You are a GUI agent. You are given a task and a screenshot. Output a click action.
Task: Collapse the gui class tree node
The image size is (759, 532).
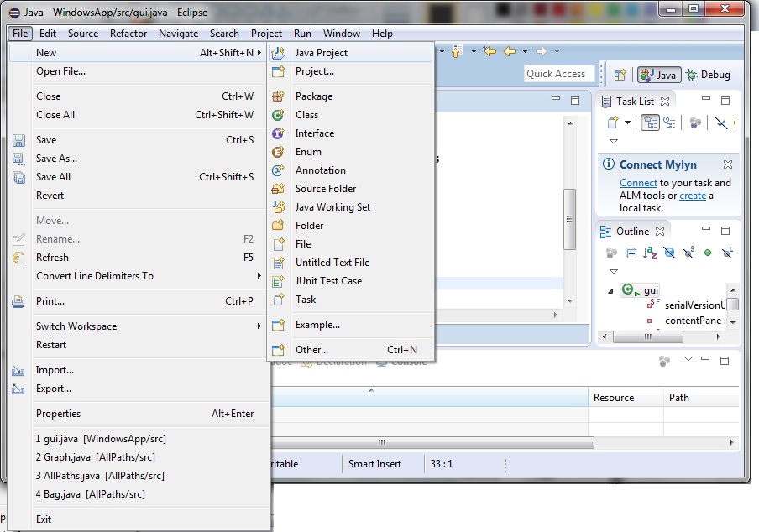pyautogui.click(x=611, y=290)
